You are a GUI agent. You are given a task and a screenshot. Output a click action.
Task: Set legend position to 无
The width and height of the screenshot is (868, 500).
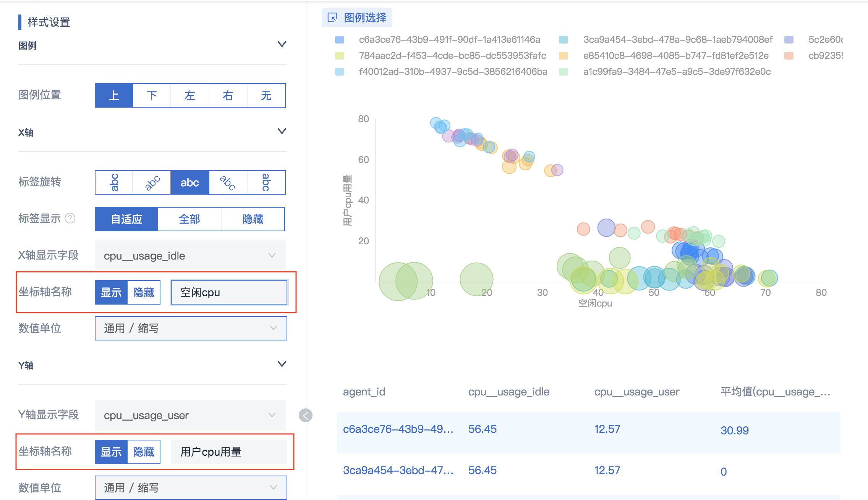tap(266, 95)
